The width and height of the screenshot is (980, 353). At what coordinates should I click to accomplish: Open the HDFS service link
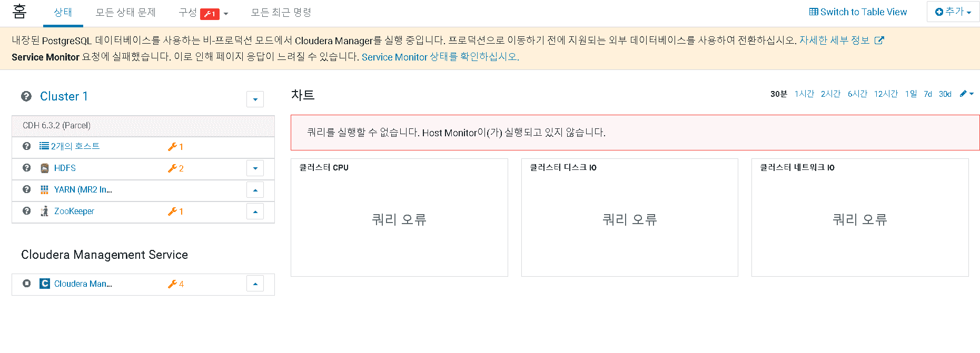65,168
